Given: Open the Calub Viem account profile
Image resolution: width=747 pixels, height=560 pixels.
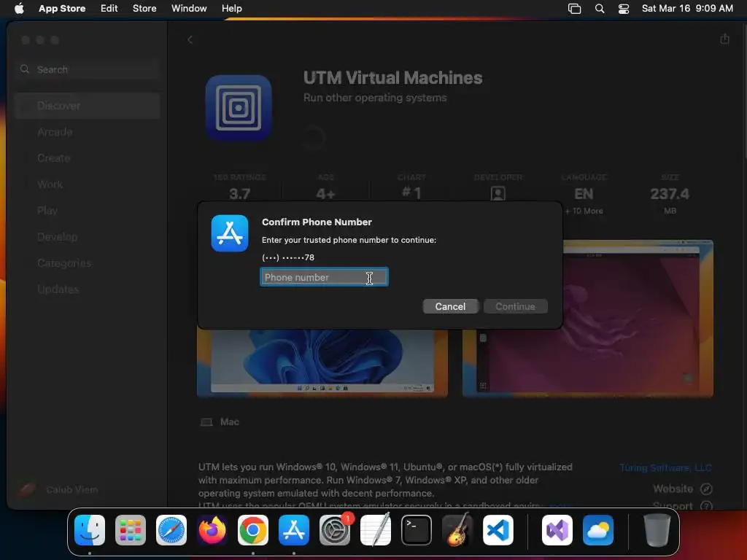Looking at the screenshot, I should [58, 489].
